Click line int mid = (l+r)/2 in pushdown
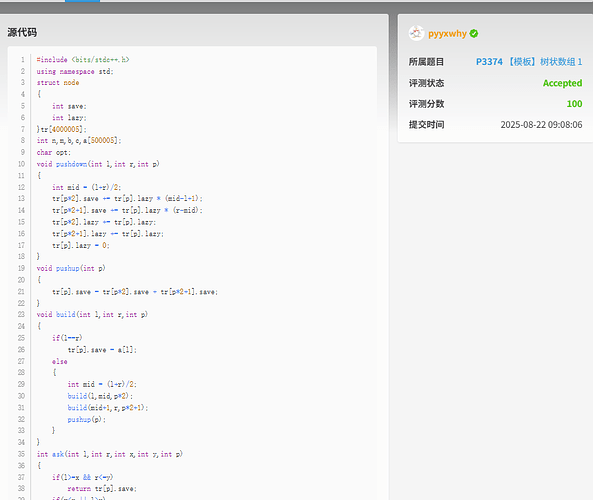Screen dimensions: 593x500 pyautogui.click(x=87, y=187)
